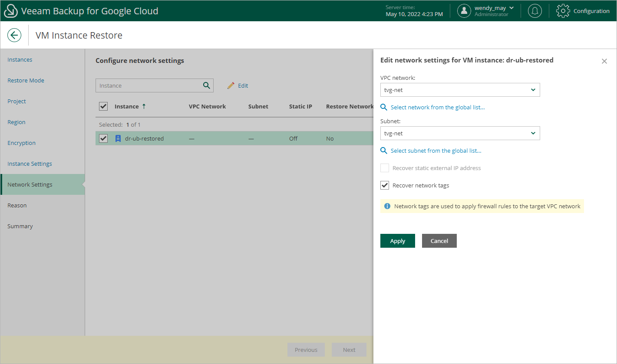
Task: Click the pencil Edit icon
Action: coord(231,85)
